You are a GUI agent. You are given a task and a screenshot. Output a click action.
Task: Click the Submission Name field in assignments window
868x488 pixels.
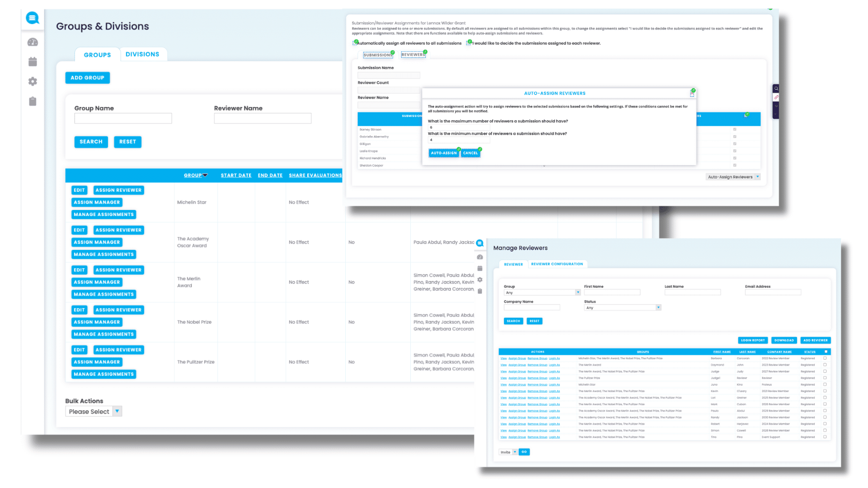(x=389, y=75)
